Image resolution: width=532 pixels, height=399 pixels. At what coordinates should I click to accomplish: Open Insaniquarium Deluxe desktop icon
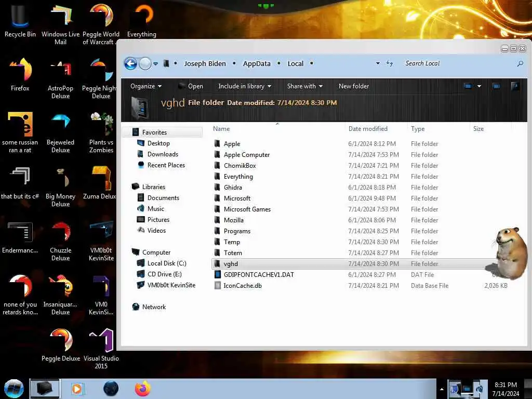point(60,295)
